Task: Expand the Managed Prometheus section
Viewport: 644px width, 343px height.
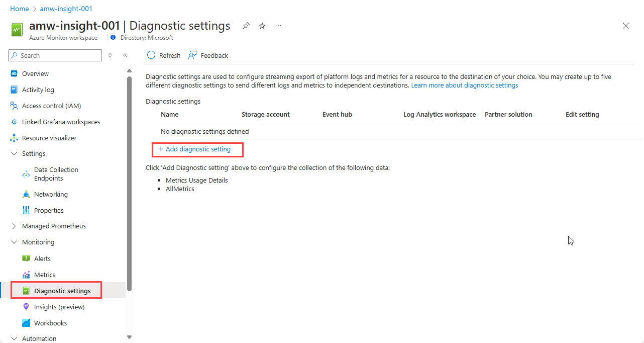Action: tap(14, 226)
